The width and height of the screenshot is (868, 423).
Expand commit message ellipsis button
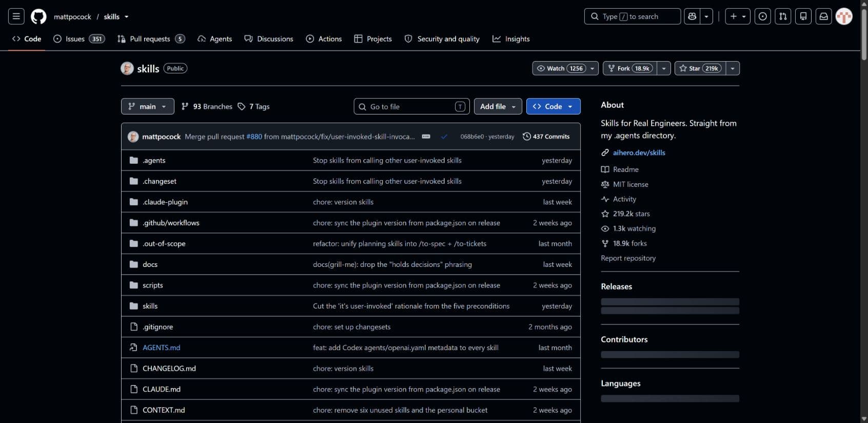coord(426,137)
